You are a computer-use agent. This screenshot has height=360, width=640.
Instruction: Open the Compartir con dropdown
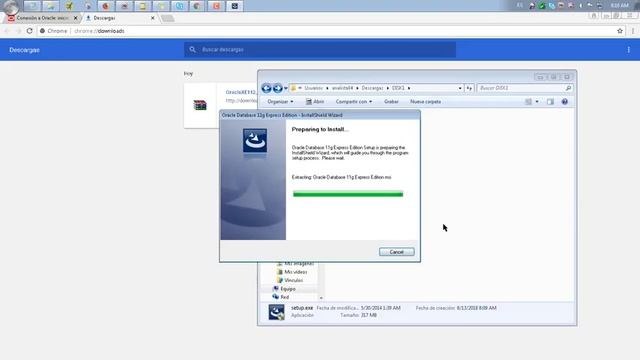pos(353,102)
